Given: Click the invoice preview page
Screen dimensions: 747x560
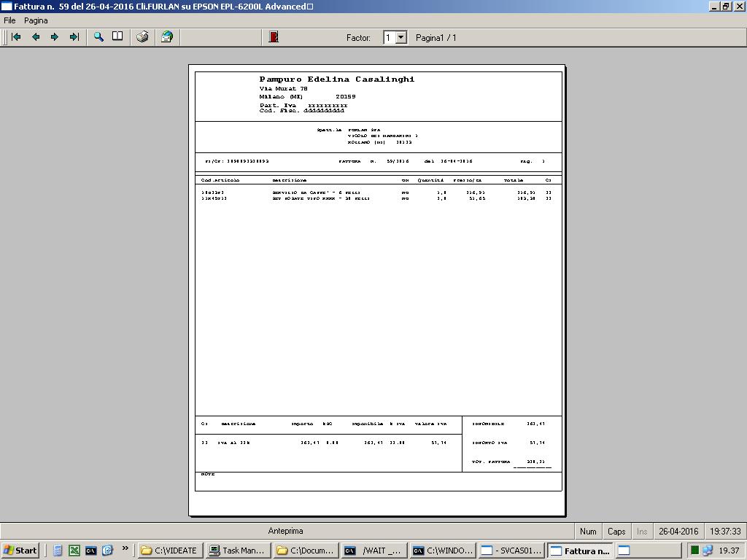Looking at the screenshot, I should pos(377,290).
